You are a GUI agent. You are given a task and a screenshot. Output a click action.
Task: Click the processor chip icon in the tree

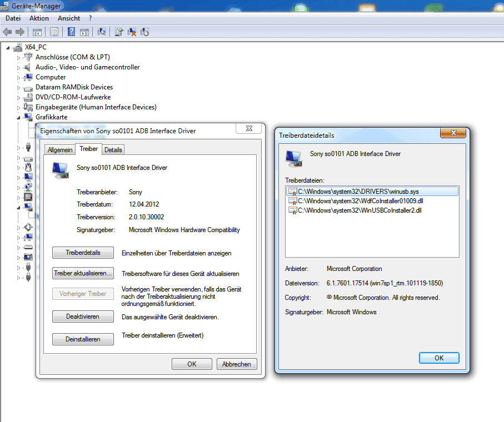(x=28, y=197)
